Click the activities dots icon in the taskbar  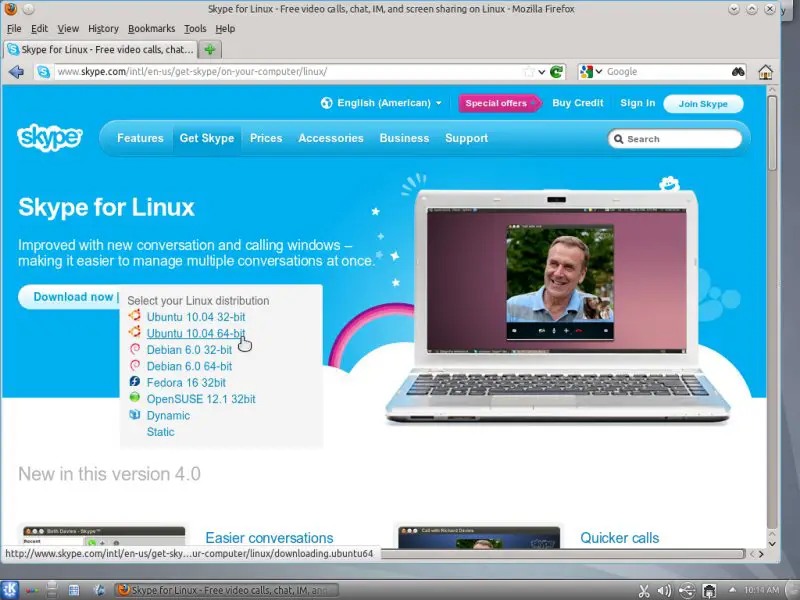(x=32, y=591)
